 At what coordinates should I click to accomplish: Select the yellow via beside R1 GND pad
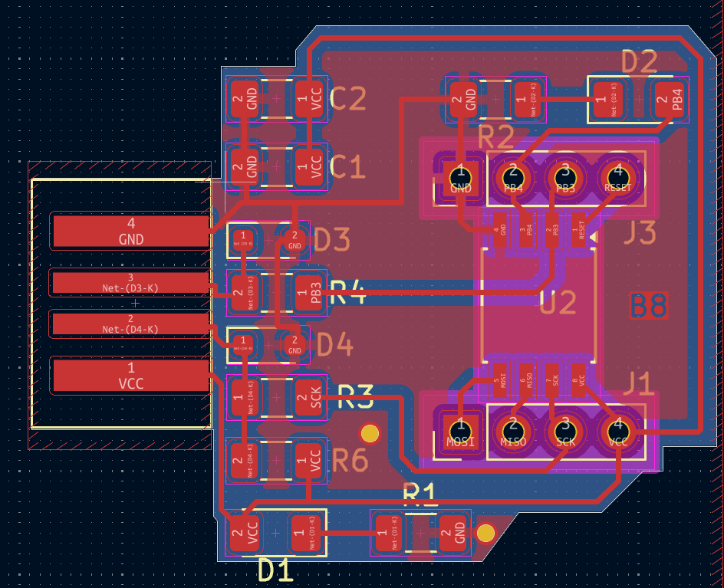coord(485,533)
